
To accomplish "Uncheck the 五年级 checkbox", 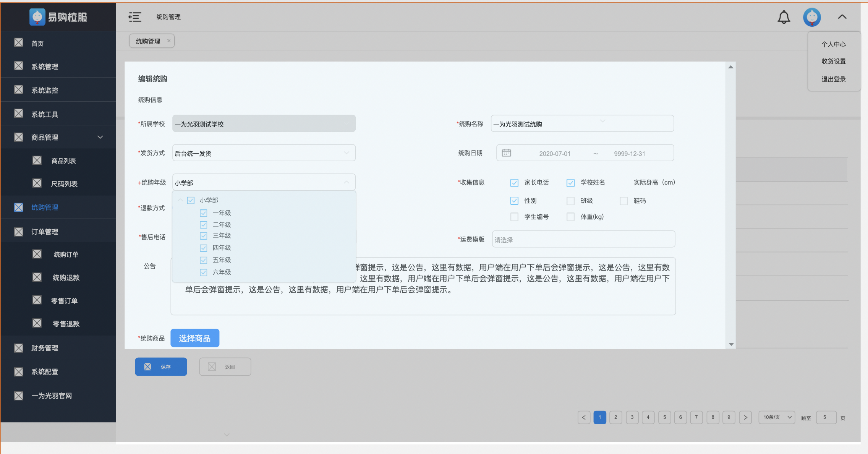I will click(x=204, y=260).
